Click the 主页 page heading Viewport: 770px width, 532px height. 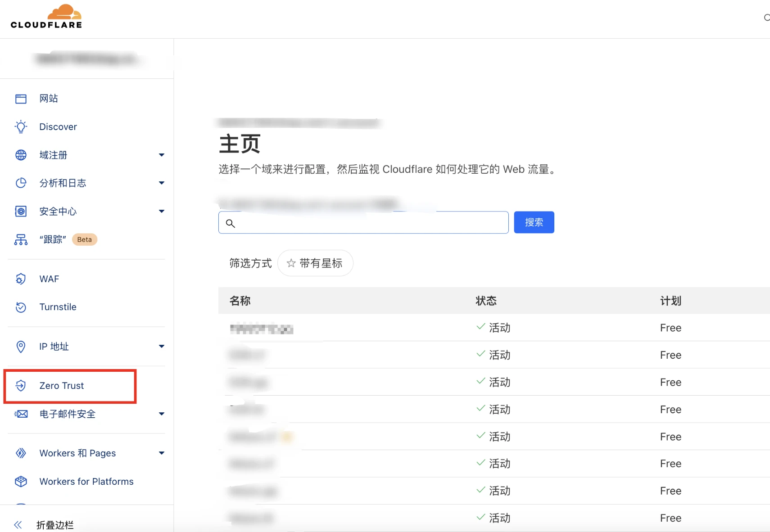pyautogui.click(x=240, y=144)
